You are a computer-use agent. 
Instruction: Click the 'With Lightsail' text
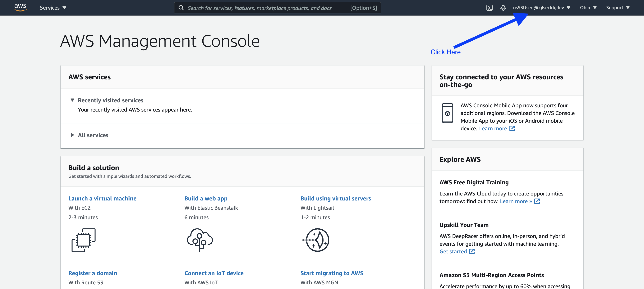[317, 208]
